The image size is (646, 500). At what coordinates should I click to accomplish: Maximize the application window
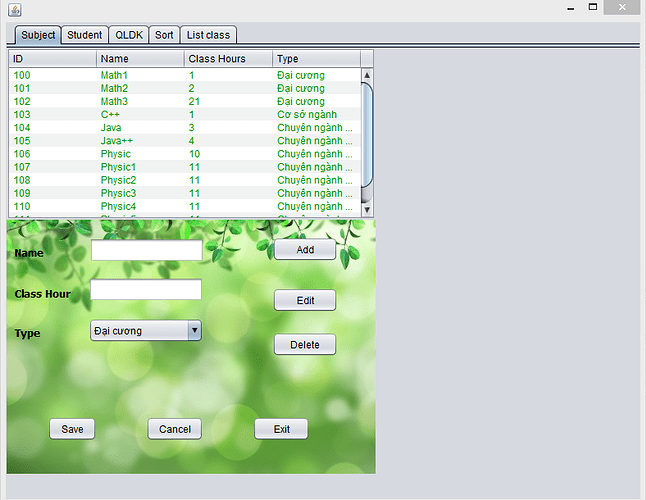(x=593, y=8)
